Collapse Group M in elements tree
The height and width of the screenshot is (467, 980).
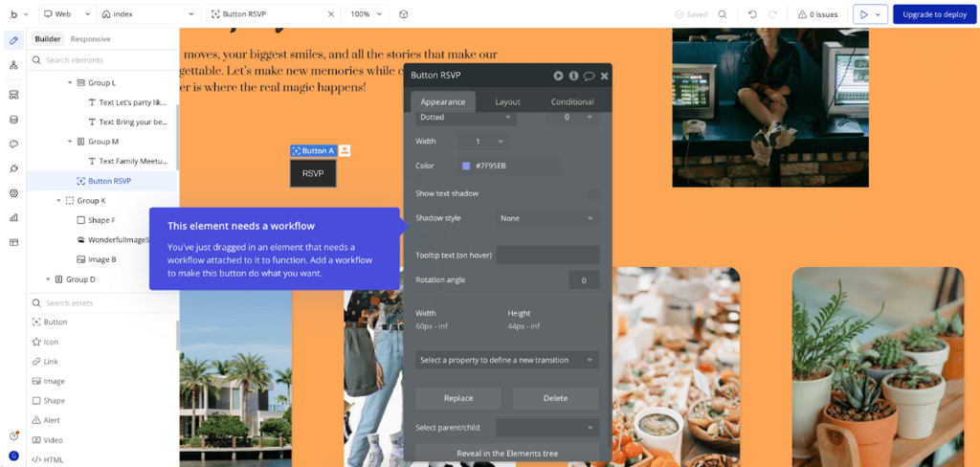click(x=70, y=142)
